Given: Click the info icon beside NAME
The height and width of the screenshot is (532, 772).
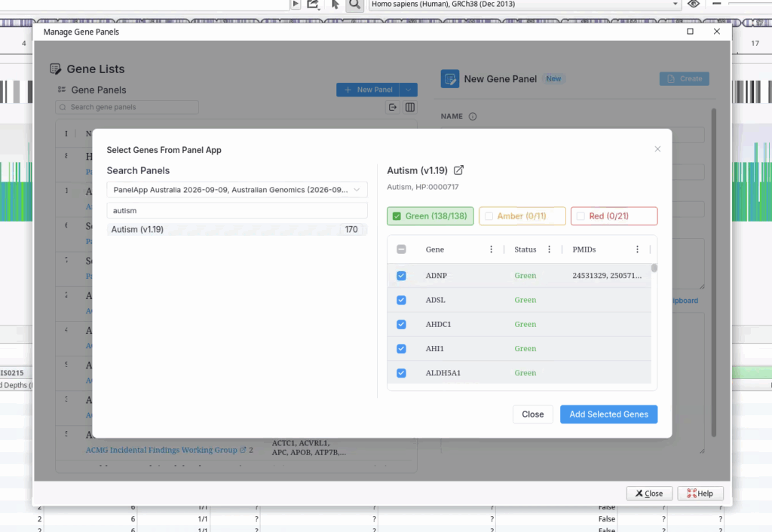Looking at the screenshot, I should coord(473,117).
